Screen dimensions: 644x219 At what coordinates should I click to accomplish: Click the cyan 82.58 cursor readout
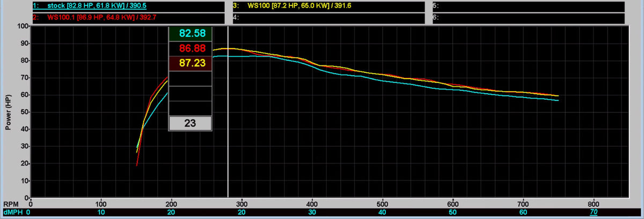point(191,33)
